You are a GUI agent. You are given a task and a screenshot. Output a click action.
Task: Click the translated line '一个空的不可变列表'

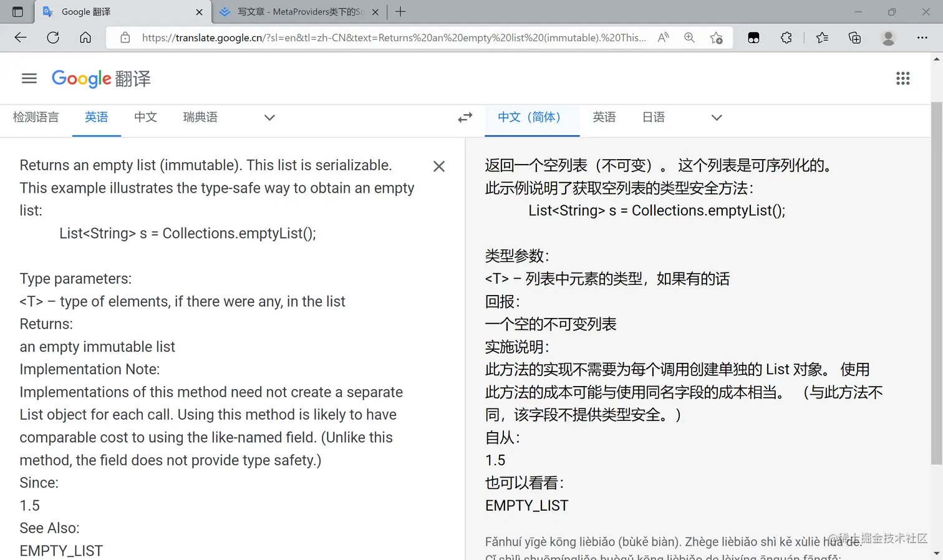(551, 324)
